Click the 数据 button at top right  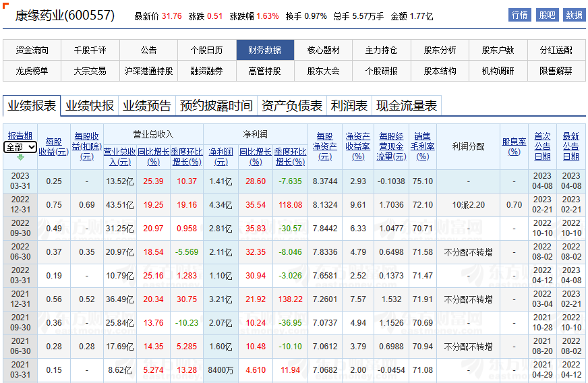[x=574, y=15]
